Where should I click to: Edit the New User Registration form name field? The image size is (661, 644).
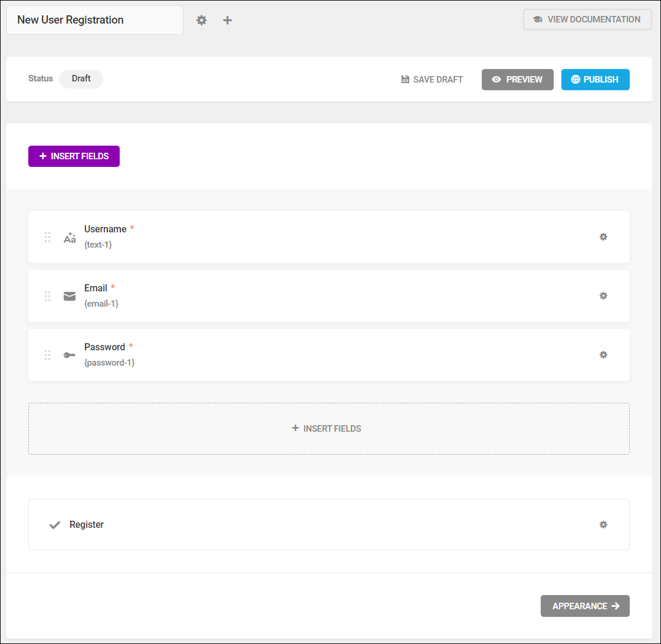pos(95,20)
